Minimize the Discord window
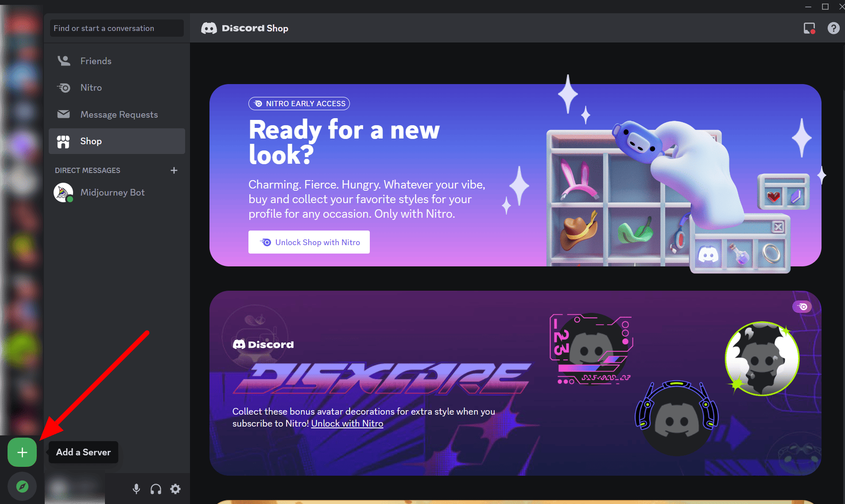Image resolution: width=845 pixels, height=504 pixels. pyautogui.click(x=808, y=7)
